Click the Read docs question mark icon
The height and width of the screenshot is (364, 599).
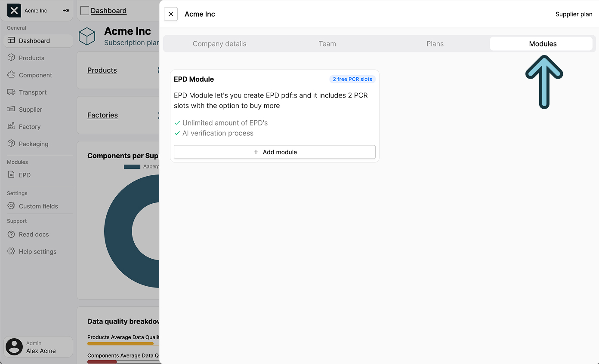[x=11, y=234]
